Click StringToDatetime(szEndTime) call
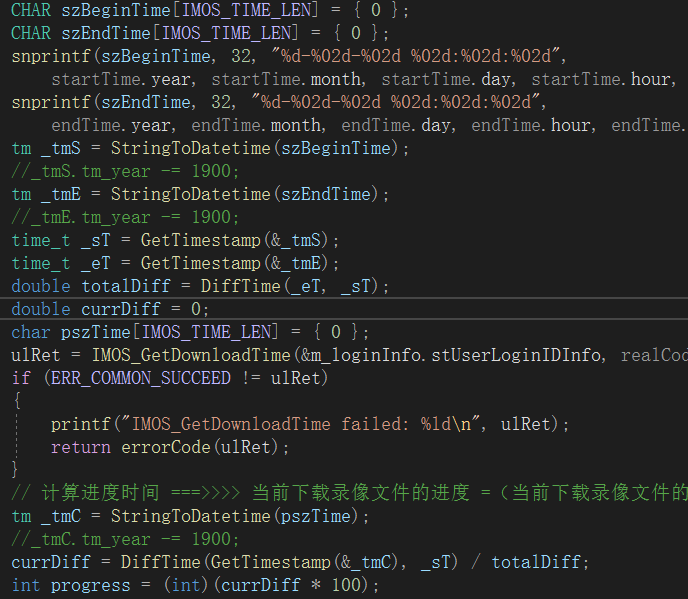This screenshot has height=599, width=688. [244, 194]
